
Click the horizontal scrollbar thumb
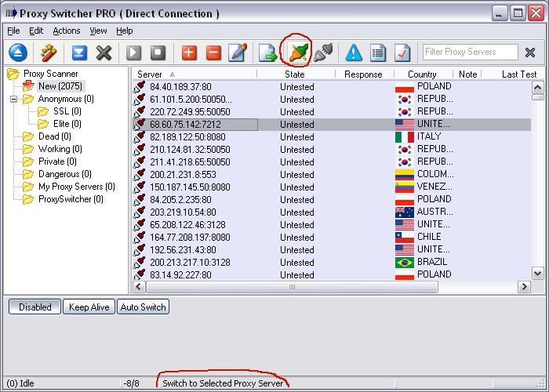click(x=292, y=287)
